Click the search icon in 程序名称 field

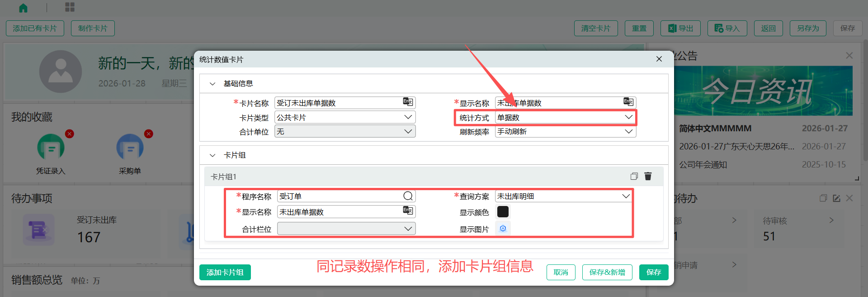click(x=408, y=196)
